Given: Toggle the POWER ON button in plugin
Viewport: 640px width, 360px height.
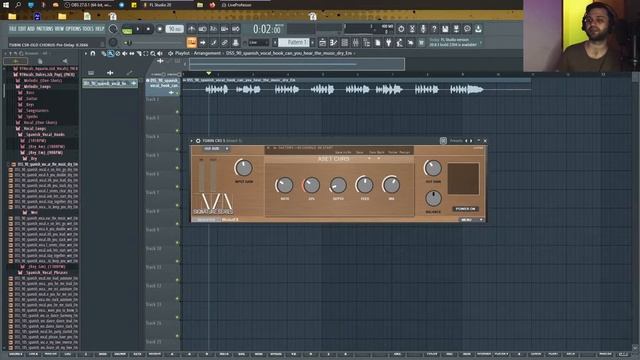Looking at the screenshot, I should (x=465, y=209).
